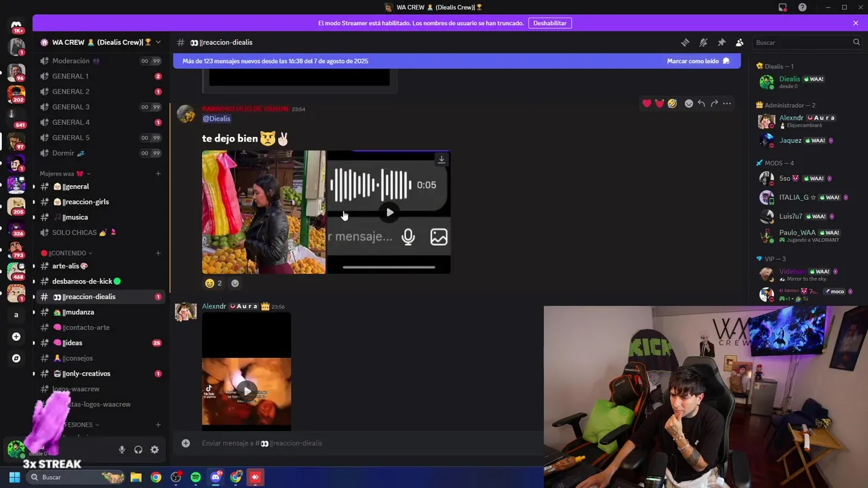Viewport: 868px width, 488px height.
Task: Open OBS Studio from the taskbar
Action: [176, 477]
